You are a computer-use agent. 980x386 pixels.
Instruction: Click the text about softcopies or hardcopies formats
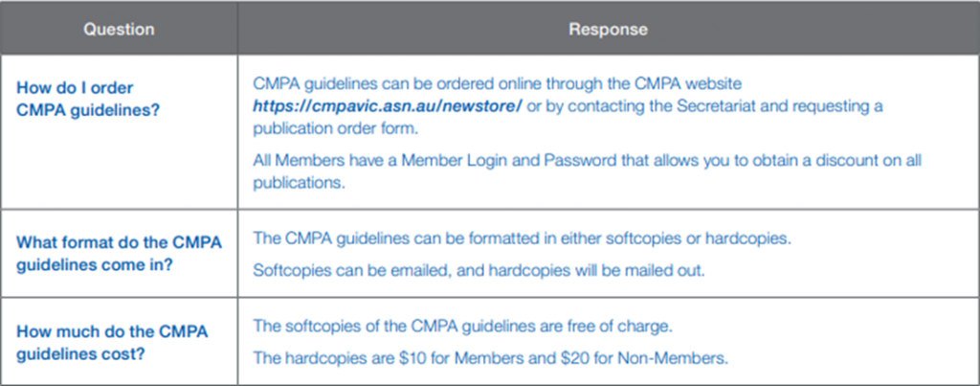click(x=522, y=239)
